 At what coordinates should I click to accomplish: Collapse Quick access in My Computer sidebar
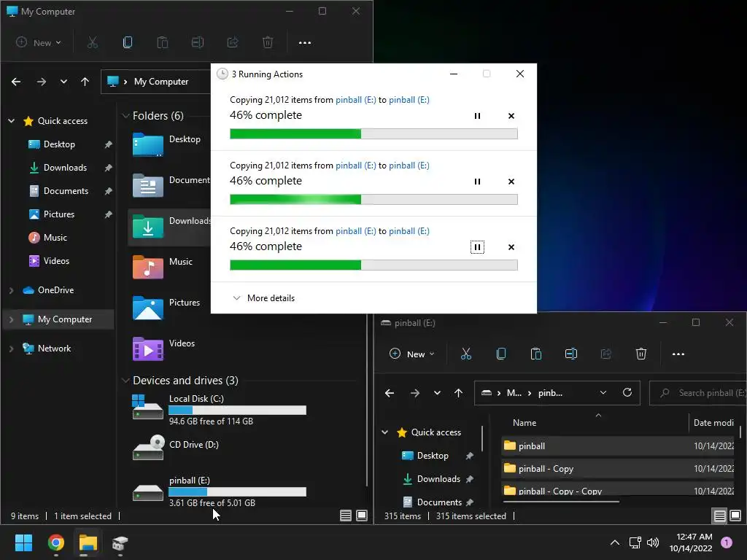[x=12, y=121]
